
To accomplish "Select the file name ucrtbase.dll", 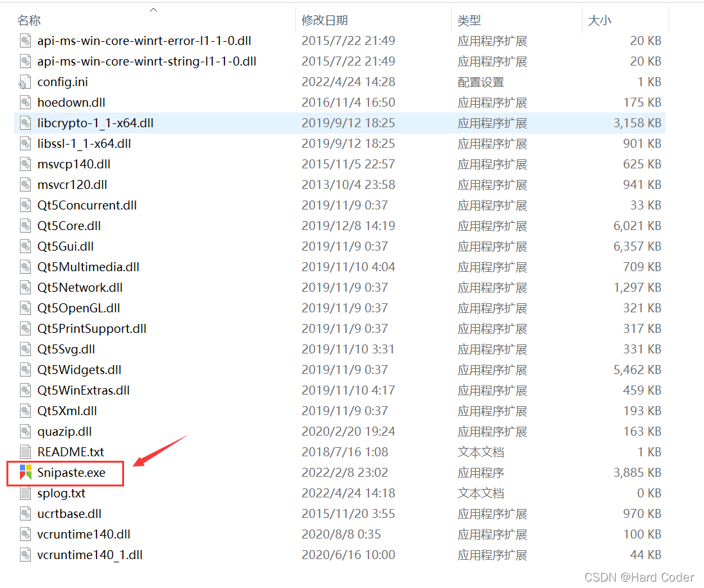I will tap(69, 514).
